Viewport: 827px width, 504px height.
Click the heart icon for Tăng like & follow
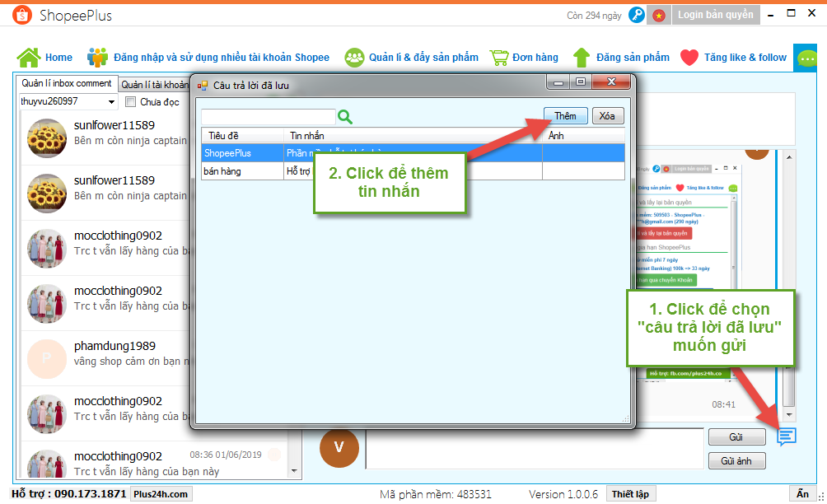689,58
